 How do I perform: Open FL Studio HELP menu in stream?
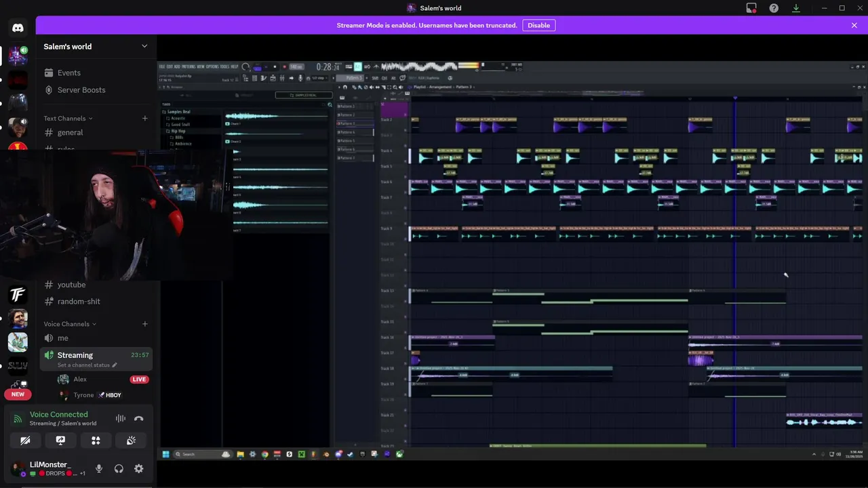point(235,66)
